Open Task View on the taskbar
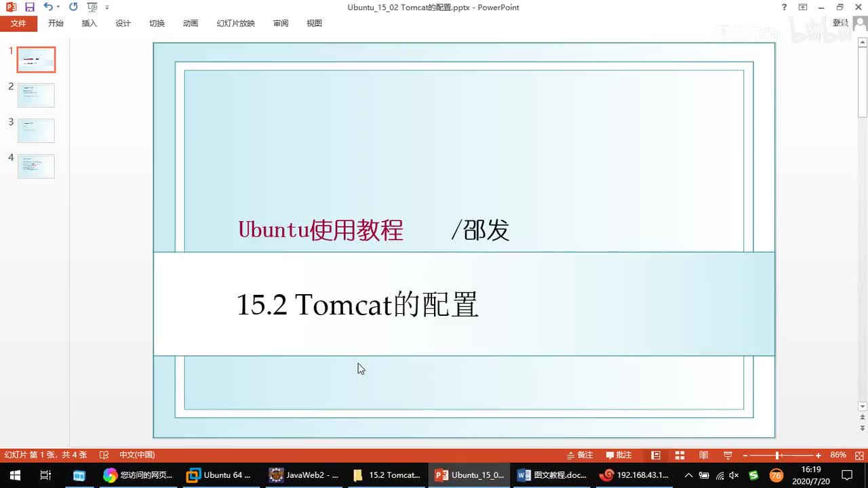The width and height of the screenshot is (868, 488). pyautogui.click(x=45, y=475)
